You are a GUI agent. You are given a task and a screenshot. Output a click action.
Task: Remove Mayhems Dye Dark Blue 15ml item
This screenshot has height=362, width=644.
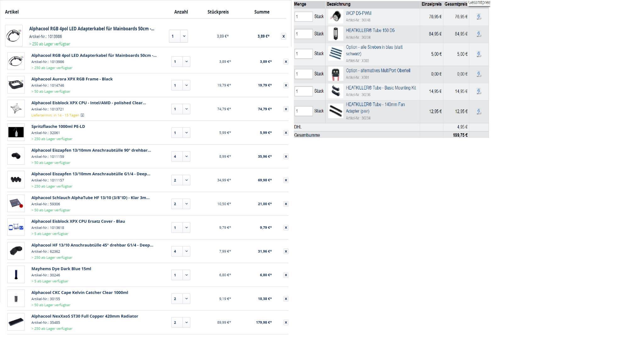click(x=286, y=275)
